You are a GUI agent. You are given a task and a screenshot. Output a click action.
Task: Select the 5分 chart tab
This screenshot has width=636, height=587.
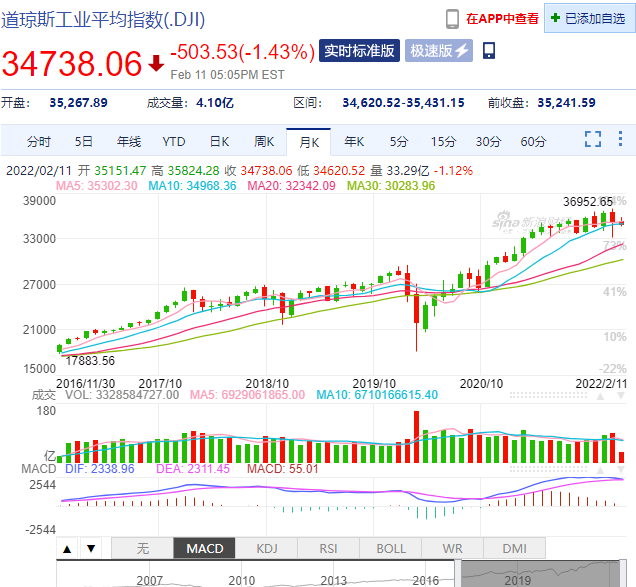click(399, 142)
